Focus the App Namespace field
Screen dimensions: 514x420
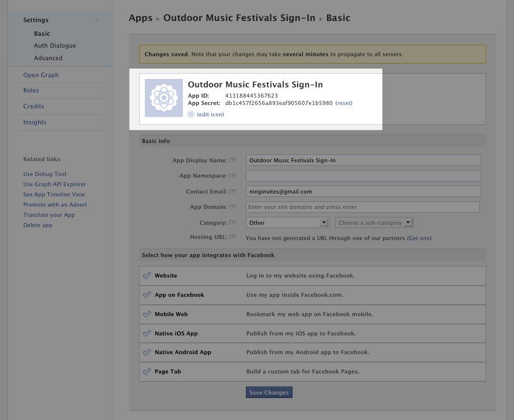tap(363, 175)
